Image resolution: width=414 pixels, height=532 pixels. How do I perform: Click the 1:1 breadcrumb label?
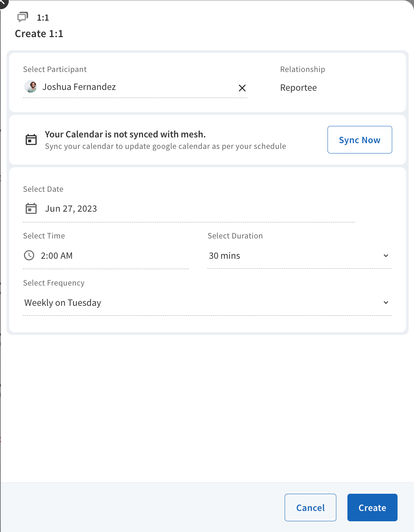[43, 18]
